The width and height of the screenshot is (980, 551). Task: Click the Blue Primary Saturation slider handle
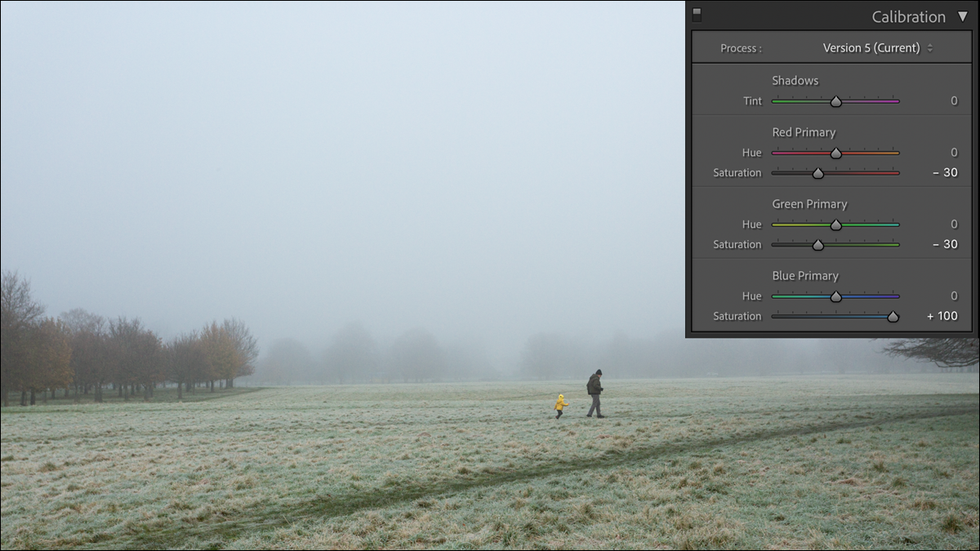[893, 317]
